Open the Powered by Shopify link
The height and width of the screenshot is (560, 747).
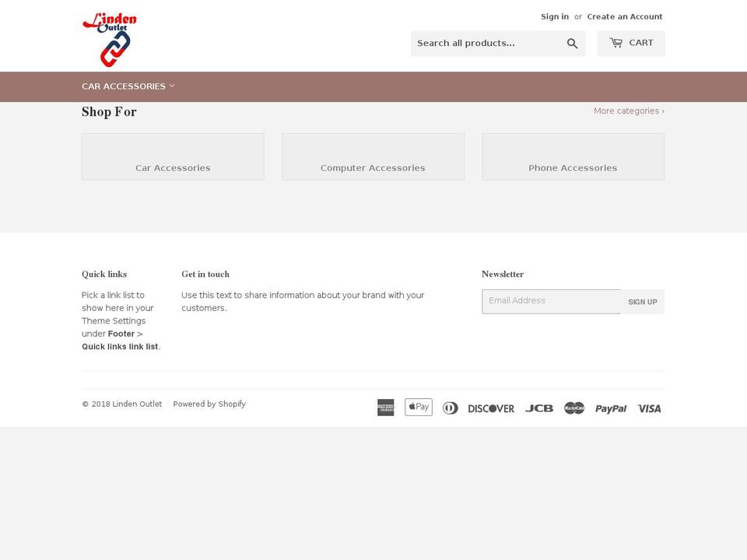[209, 404]
